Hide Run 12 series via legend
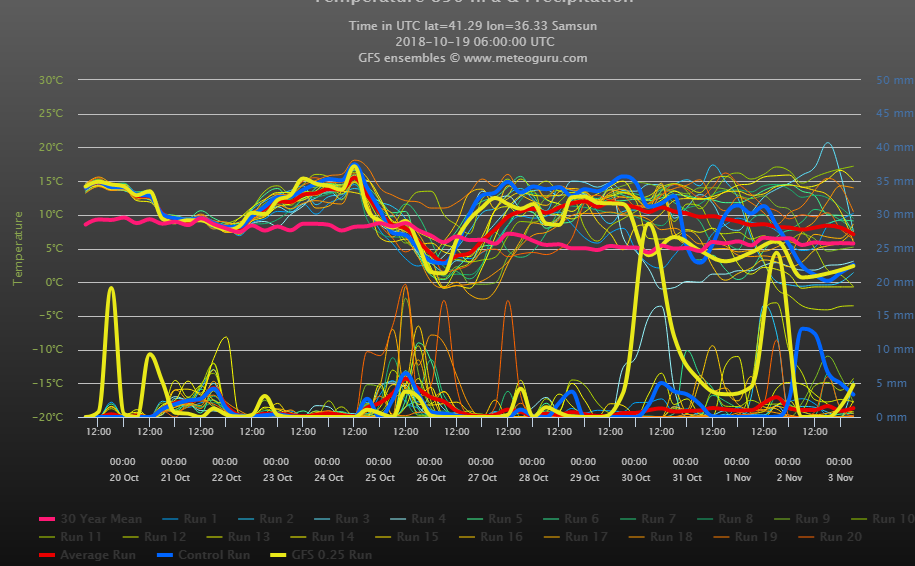Image resolution: width=915 pixels, height=566 pixels. (x=154, y=537)
